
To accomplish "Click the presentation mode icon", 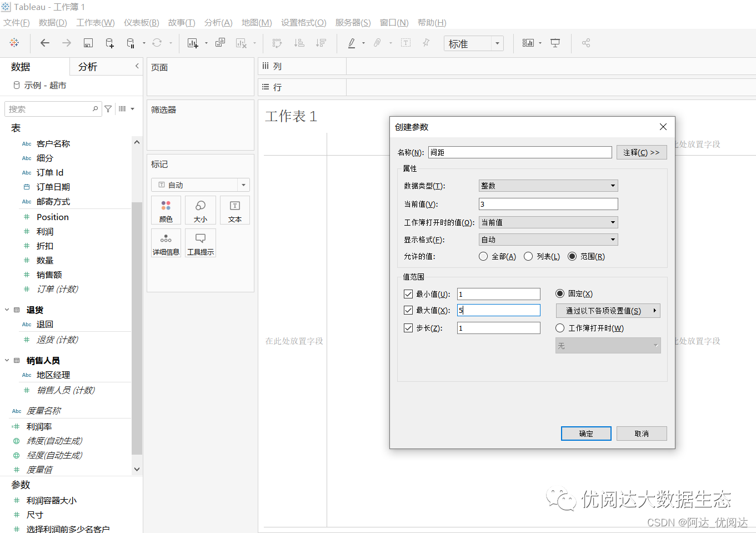I will pos(555,43).
